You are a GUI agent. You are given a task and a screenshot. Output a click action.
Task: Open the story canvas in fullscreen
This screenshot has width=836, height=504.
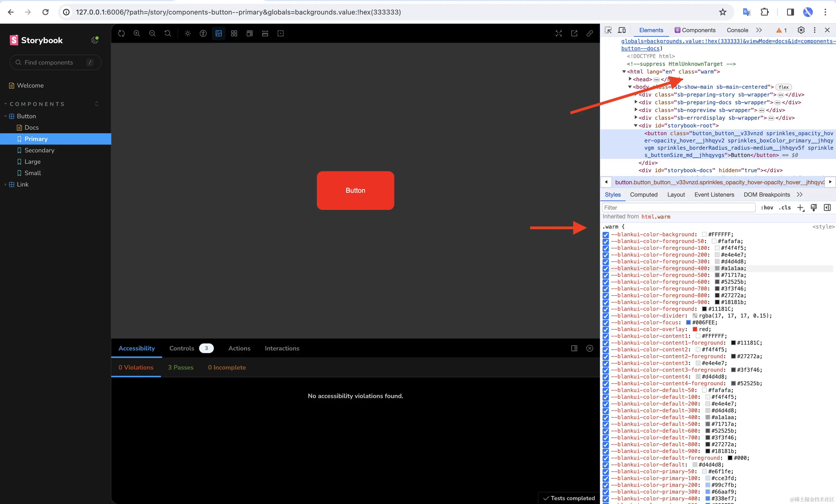pos(558,33)
